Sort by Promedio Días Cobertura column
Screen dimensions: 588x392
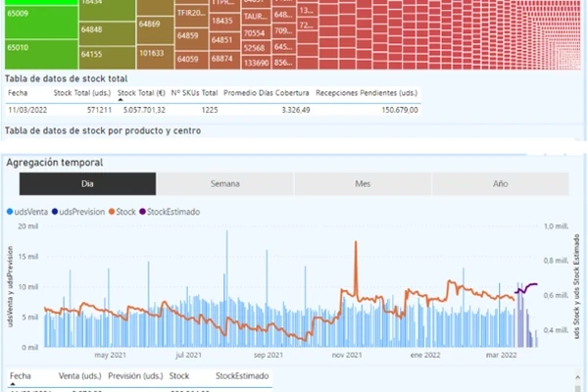point(266,92)
